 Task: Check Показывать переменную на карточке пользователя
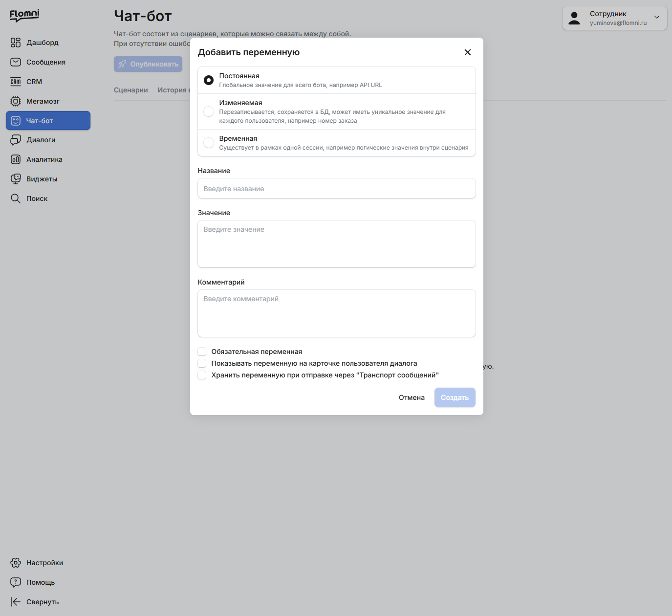point(202,363)
